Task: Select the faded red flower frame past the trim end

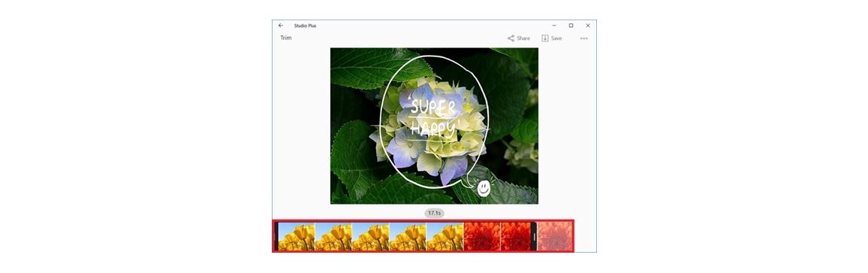Action: pos(555,236)
